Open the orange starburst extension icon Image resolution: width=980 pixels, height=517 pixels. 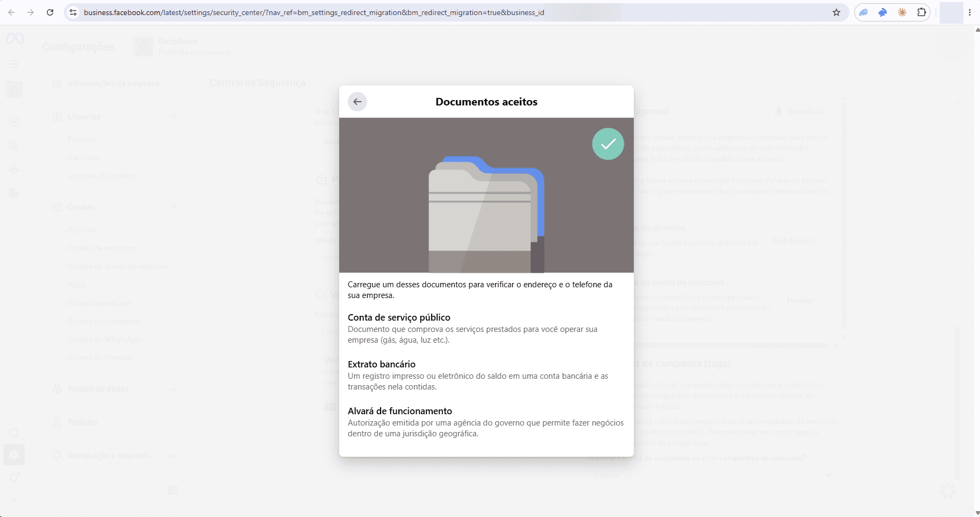(902, 12)
